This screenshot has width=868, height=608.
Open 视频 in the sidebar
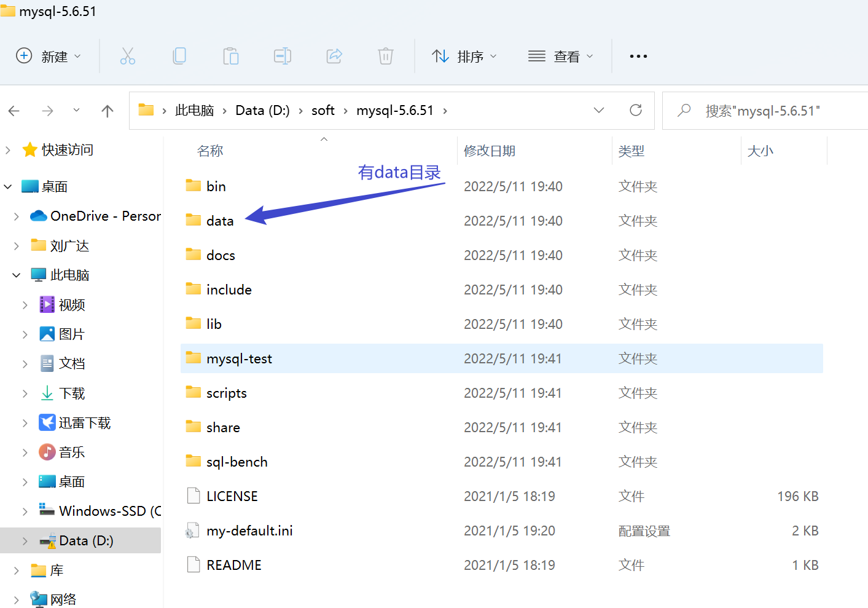coord(72,305)
